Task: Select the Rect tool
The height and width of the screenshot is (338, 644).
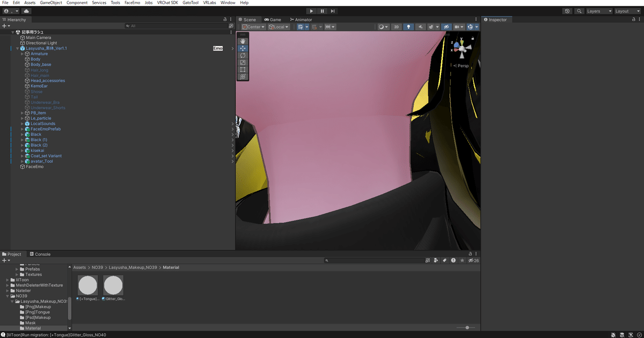Action: click(243, 69)
